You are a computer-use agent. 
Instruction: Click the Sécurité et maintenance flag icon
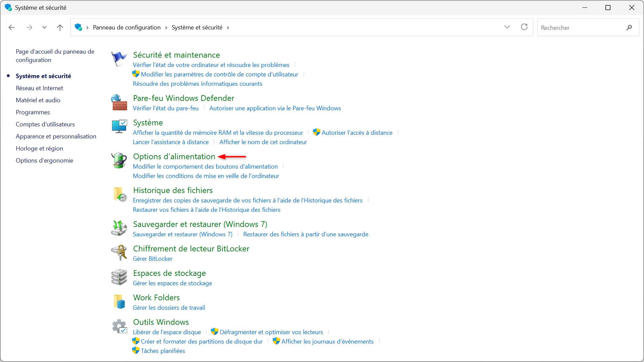[119, 59]
